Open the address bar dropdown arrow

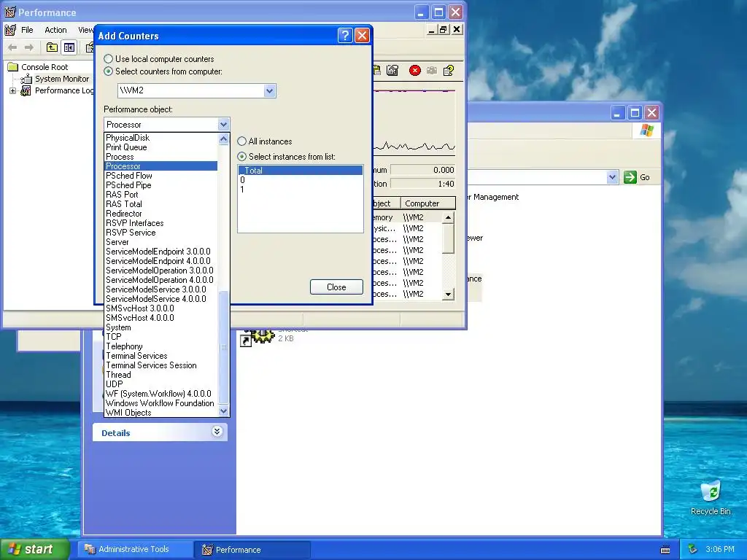click(x=612, y=177)
